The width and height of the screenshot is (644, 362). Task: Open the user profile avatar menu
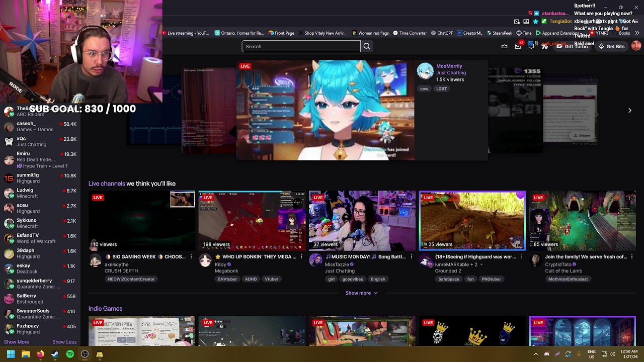636,46
